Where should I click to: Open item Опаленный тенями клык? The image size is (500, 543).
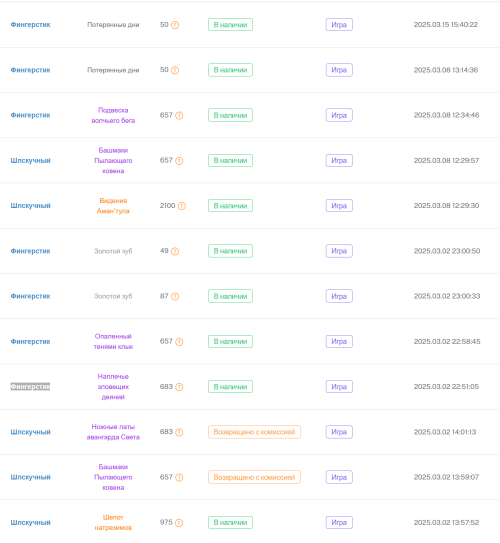coord(113,341)
